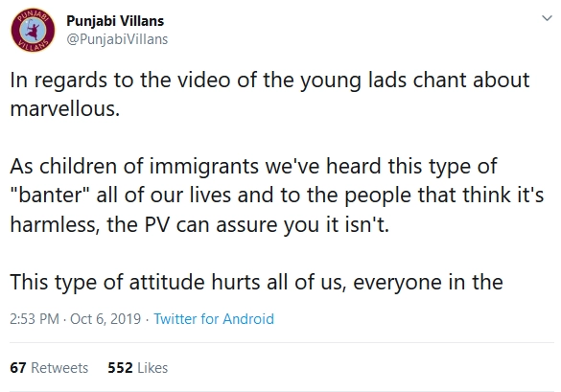Click the 2:53 PM timestamp

coord(35,318)
